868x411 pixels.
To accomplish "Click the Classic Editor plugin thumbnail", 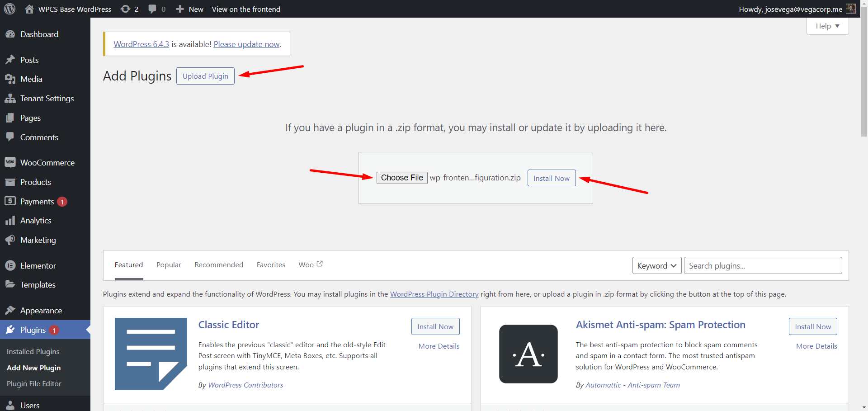I will click(x=151, y=354).
